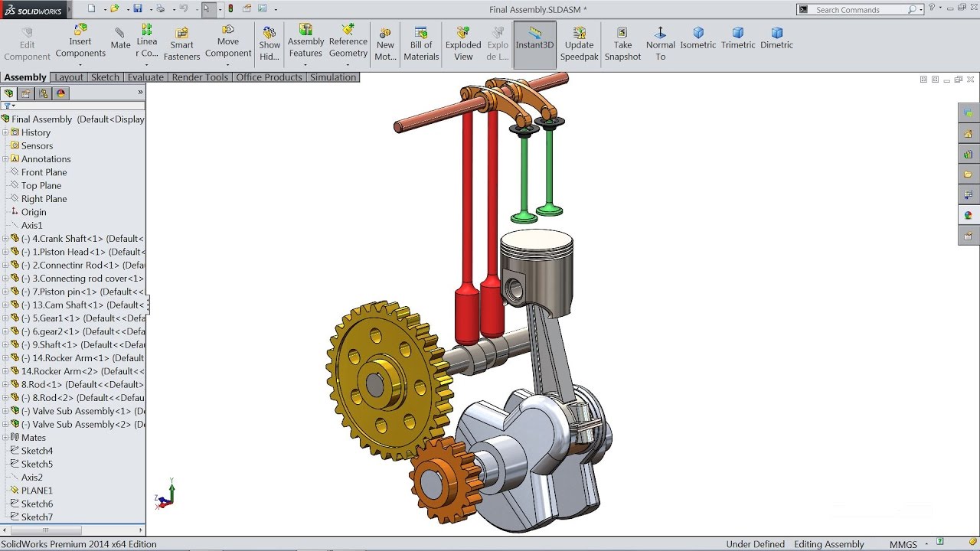This screenshot has width=980, height=551.
Task: Open ConfigurationManager panel tab
Action: click(x=44, y=93)
